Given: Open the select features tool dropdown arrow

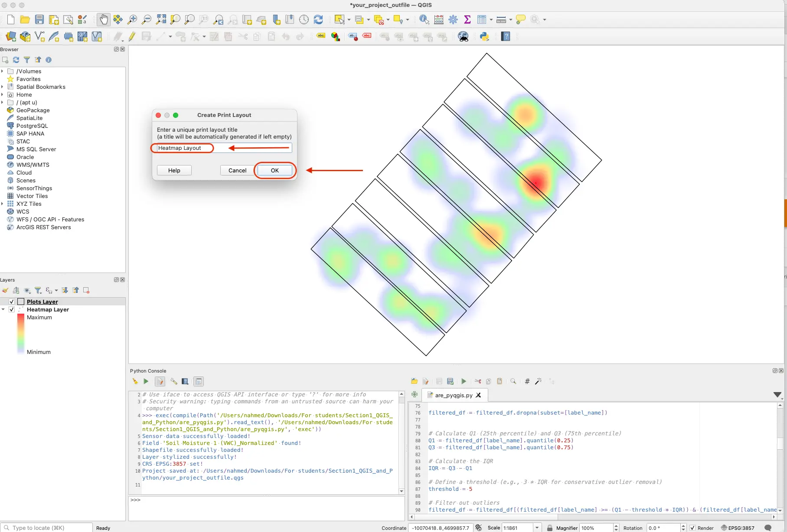Looking at the screenshot, I should point(349,20).
